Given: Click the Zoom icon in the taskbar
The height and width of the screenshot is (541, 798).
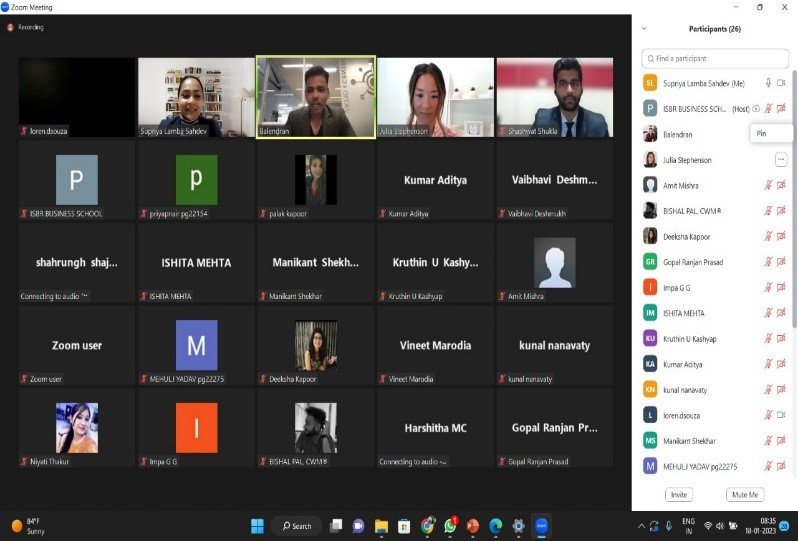Looking at the screenshot, I should [541, 526].
